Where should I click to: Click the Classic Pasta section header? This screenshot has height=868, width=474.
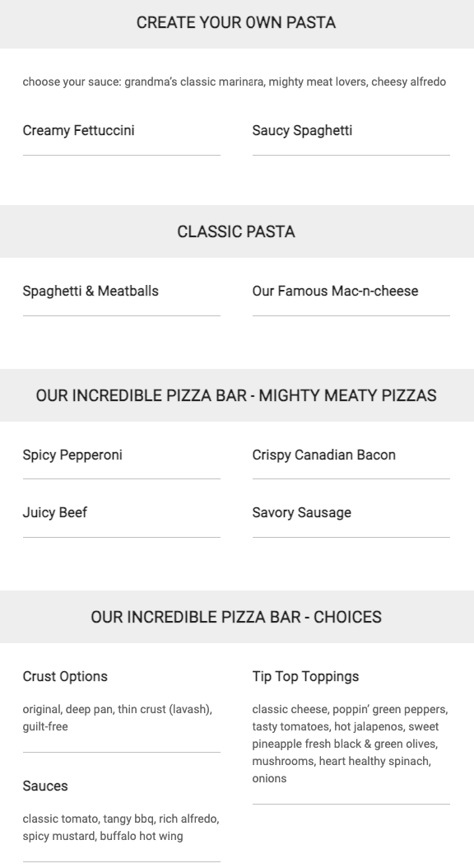236,231
